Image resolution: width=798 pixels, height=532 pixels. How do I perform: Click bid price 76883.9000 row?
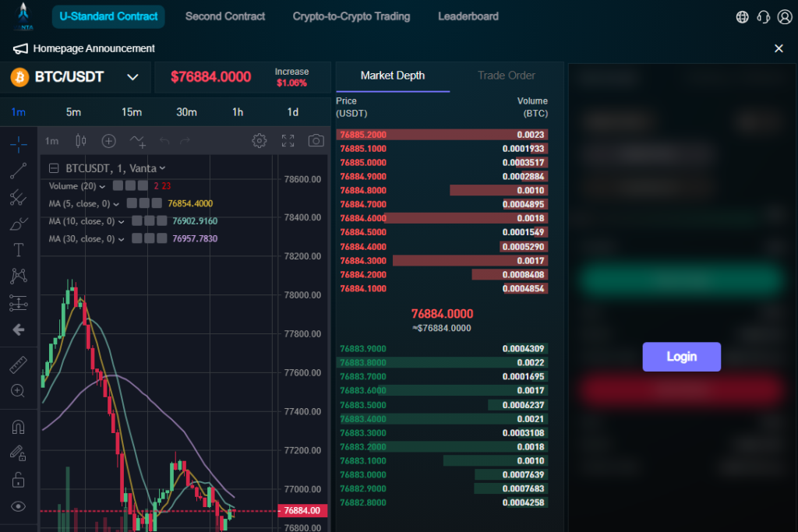pyautogui.click(x=442, y=349)
